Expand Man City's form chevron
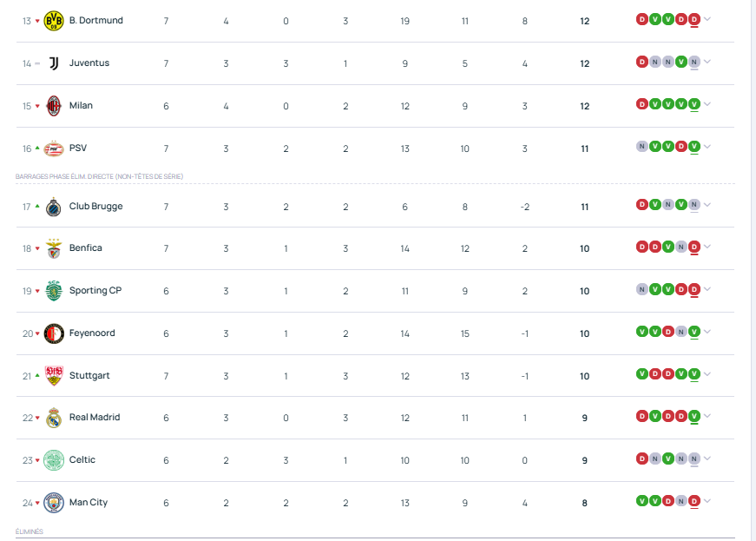 tap(707, 501)
